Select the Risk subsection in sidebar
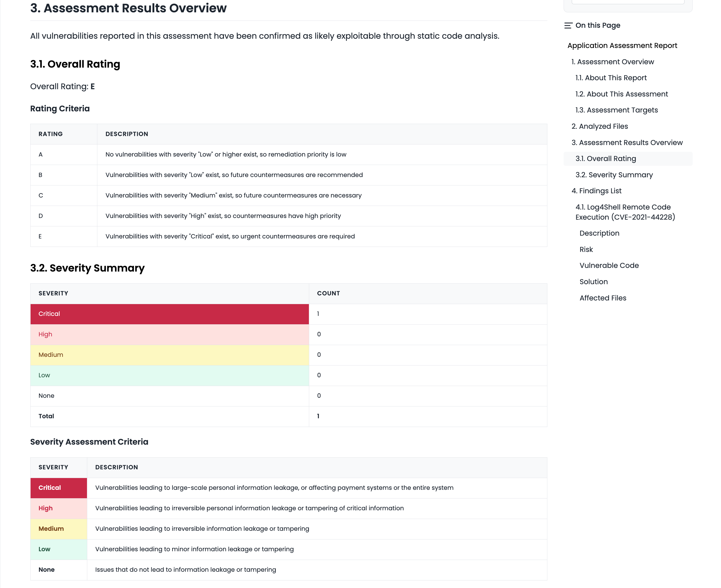Screen dimensions: 721x588 click(586, 249)
